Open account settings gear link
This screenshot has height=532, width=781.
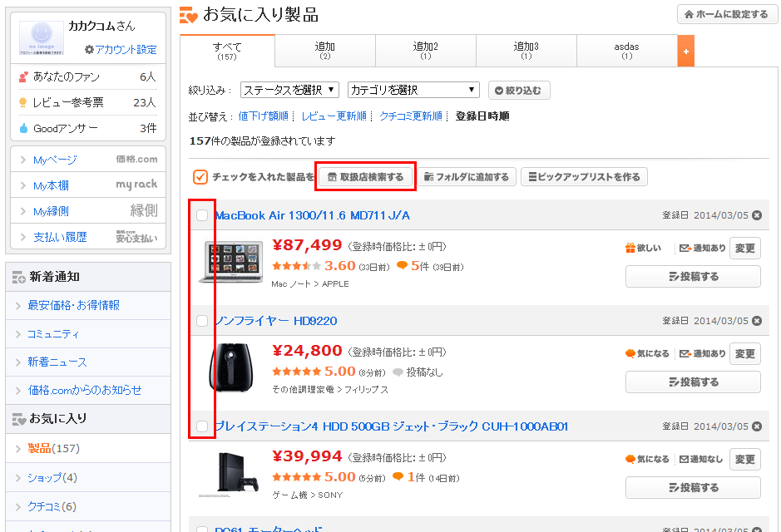(121, 50)
